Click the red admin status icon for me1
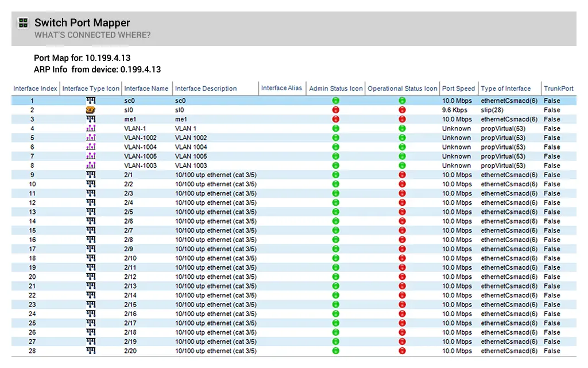This screenshot has width=588, height=368. pyautogui.click(x=335, y=119)
